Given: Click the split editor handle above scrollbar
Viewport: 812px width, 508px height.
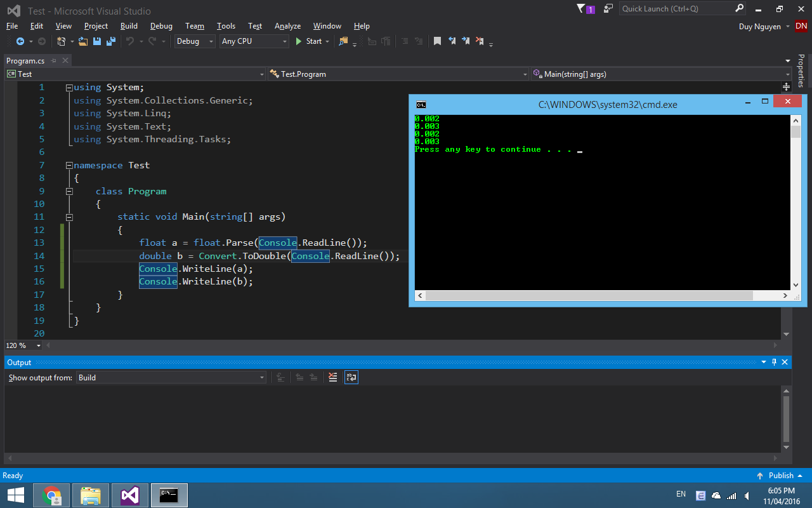Looking at the screenshot, I should 786,86.
